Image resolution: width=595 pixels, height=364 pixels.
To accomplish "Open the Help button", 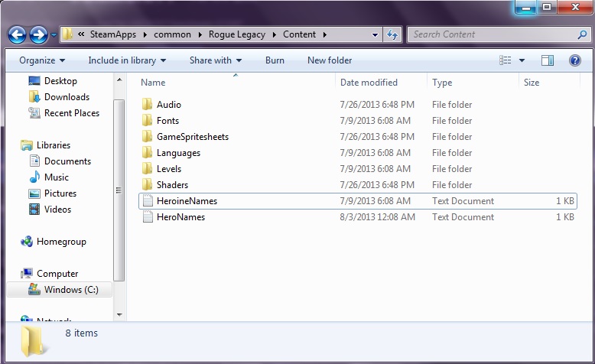I will pos(575,60).
